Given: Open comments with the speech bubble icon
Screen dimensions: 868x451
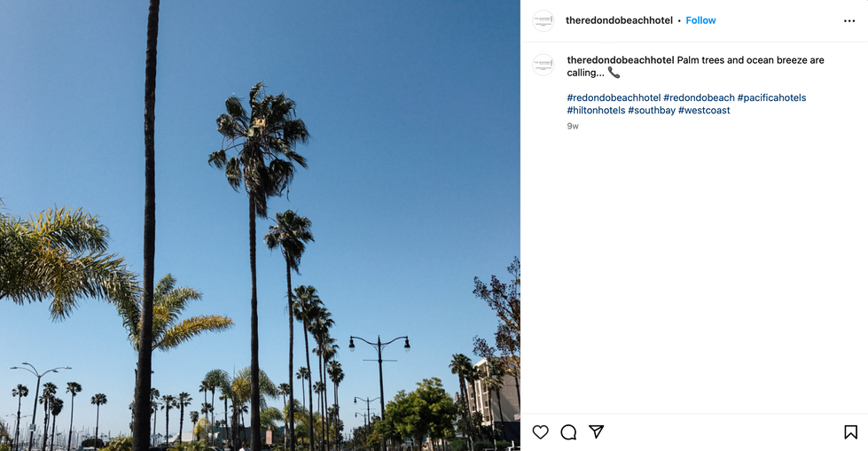Looking at the screenshot, I should (x=568, y=432).
